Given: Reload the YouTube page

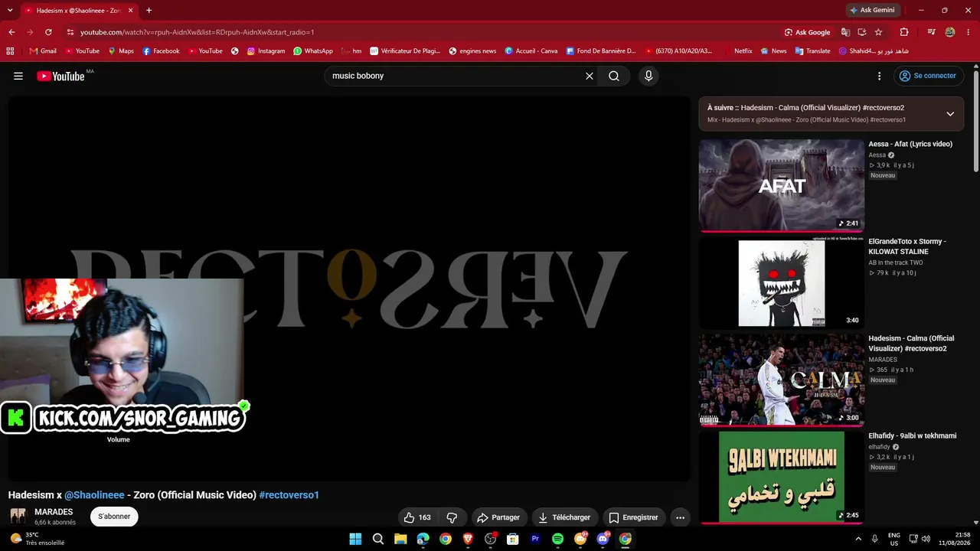Looking at the screenshot, I should tap(48, 32).
